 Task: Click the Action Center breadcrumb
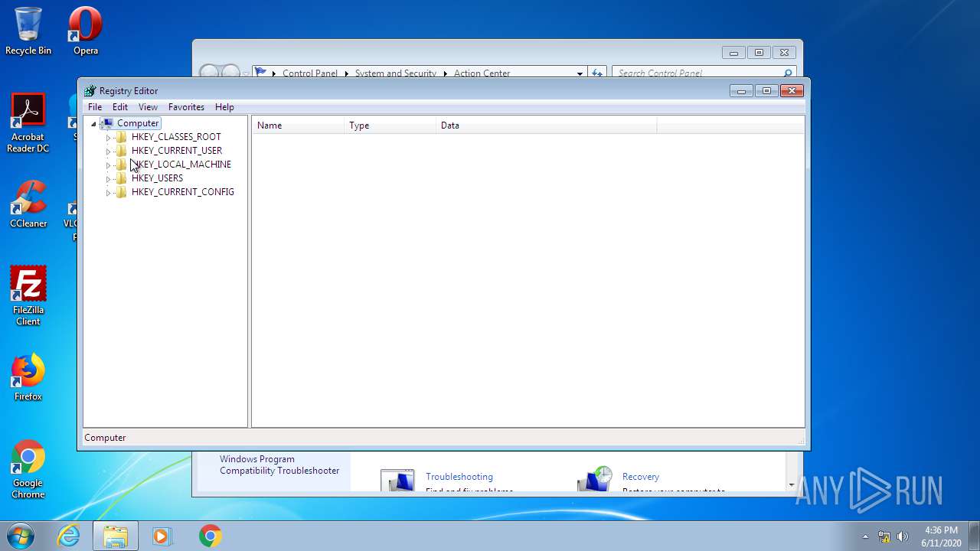tap(482, 73)
